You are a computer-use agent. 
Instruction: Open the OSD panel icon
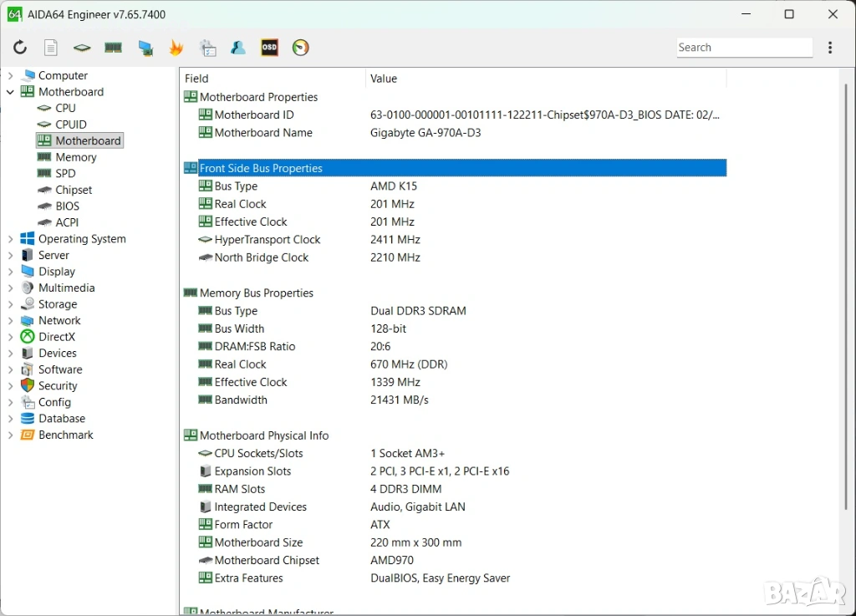pos(269,48)
